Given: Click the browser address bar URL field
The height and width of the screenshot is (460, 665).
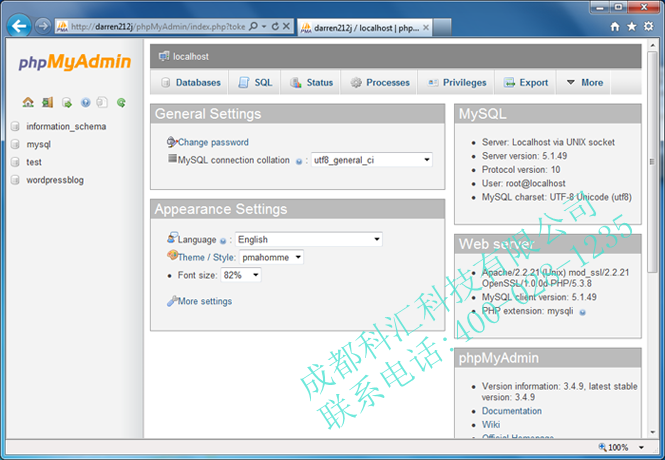Looking at the screenshot, I should click(158, 27).
